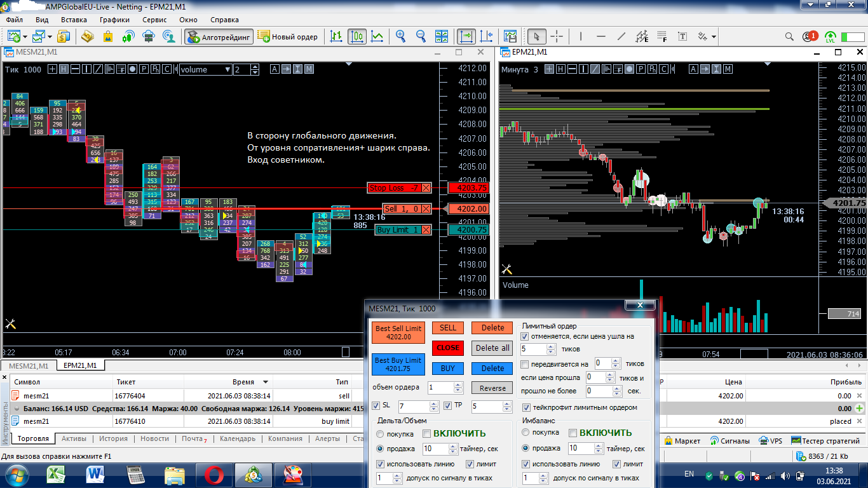Viewport: 868px width, 488px height.
Task: Click the MESM21 chart period number spinner
Action: 255,70
